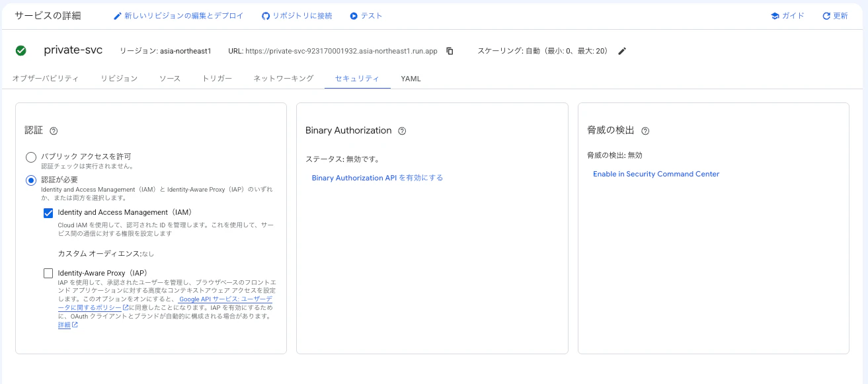Click リポジトリに接続 button
The image size is (868, 384).
pyautogui.click(x=297, y=16)
